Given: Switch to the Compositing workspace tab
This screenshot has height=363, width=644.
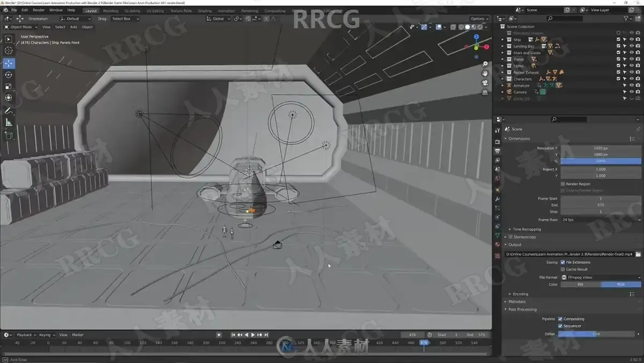Looking at the screenshot, I should click(x=275, y=11).
